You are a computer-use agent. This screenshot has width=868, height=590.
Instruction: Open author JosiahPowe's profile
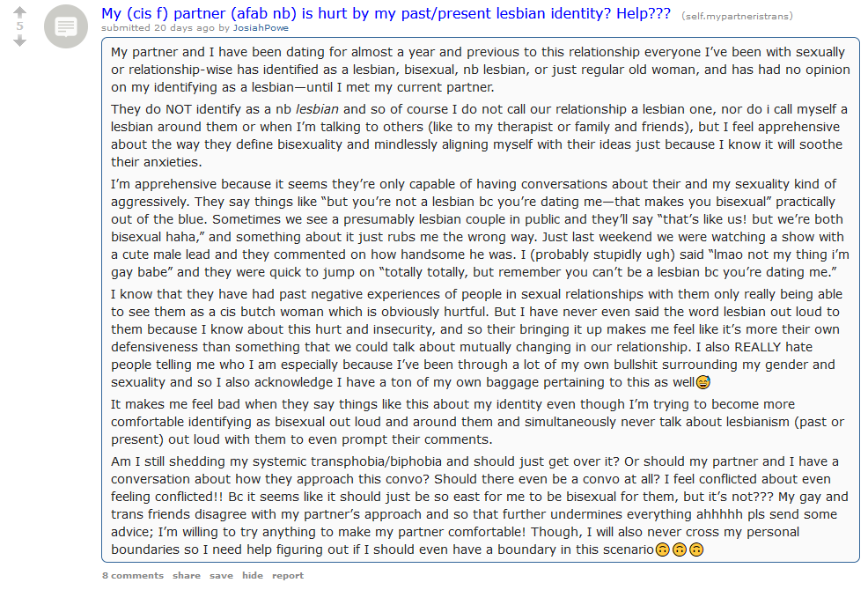pos(261,27)
